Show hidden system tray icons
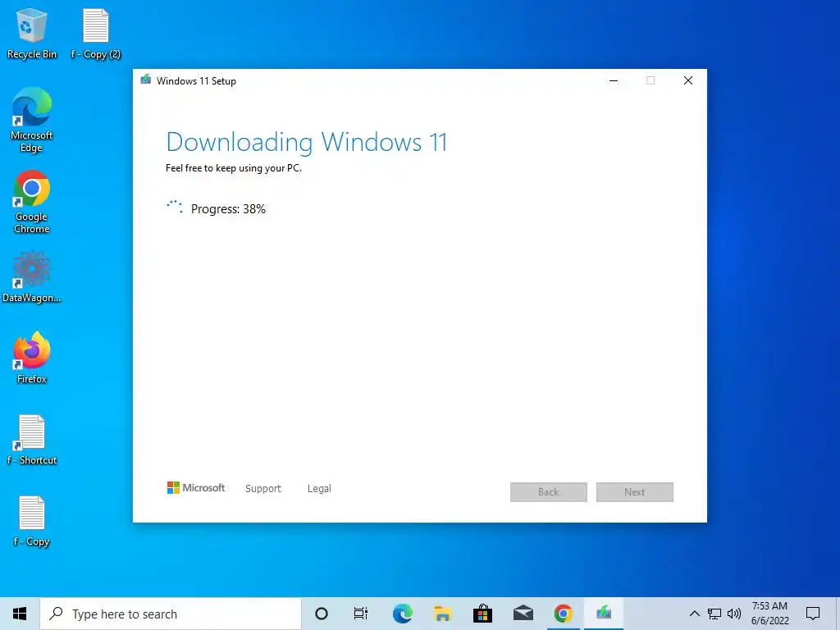Screen dimensions: 840x630 (x=694, y=614)
